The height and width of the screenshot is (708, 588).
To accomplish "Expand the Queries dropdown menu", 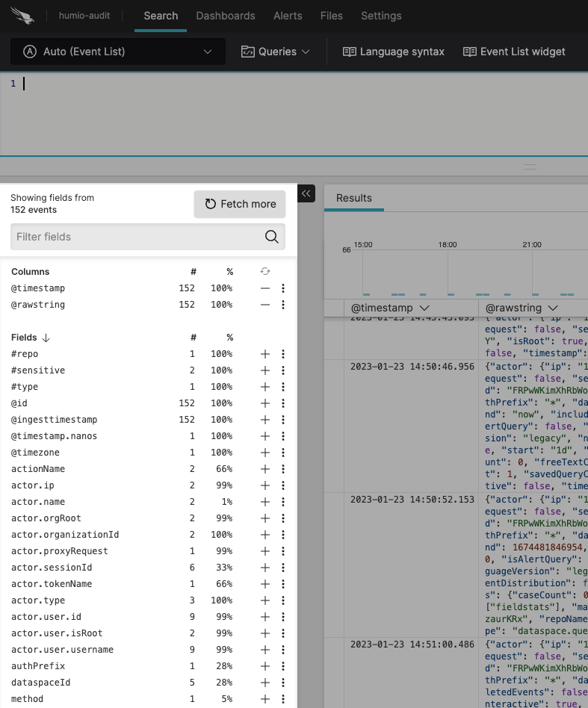I will click(276, 52).
